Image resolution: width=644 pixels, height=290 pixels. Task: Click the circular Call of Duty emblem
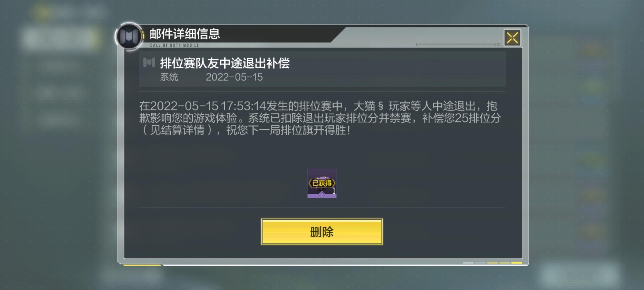(129, 36)
